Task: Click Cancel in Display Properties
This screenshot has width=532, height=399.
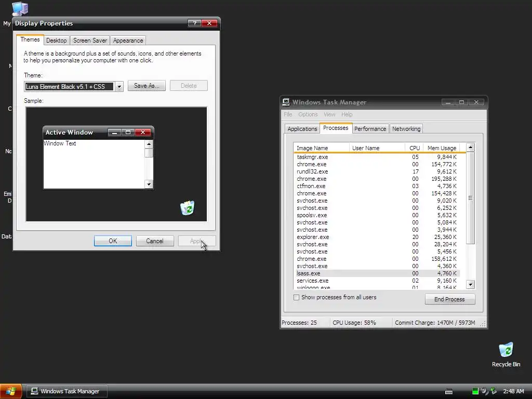Action: [155, 241]
